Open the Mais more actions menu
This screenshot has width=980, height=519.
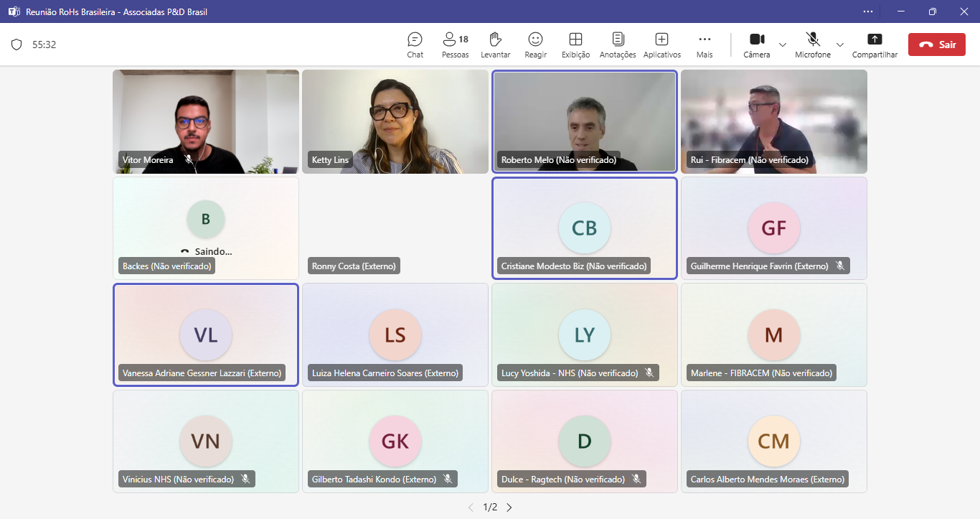tap(705, 45)
